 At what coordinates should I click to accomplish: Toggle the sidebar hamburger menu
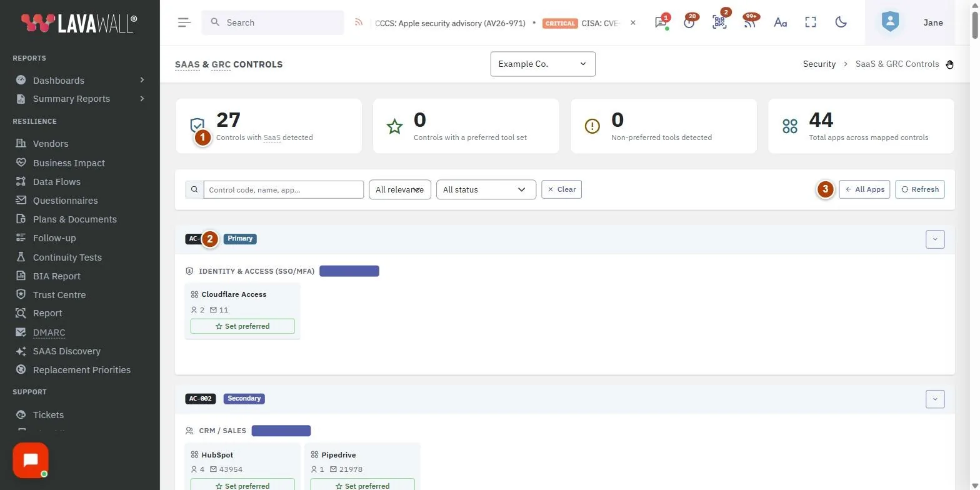pyautogui.click(x=184, y=22)
